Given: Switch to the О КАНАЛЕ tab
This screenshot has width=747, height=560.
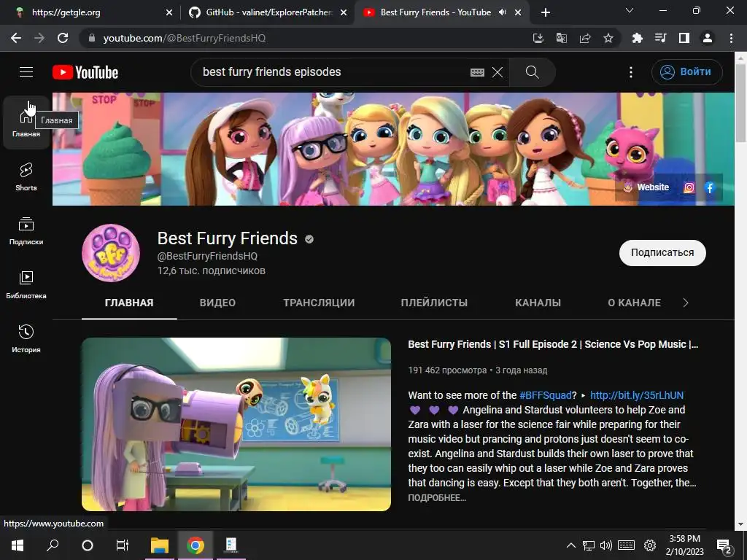Looking at the screenshot, I should (634, 303).
